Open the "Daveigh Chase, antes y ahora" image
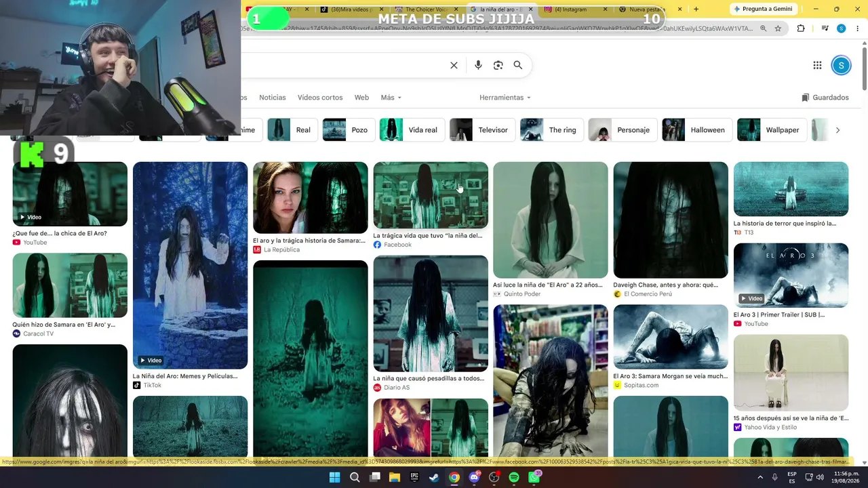This screenshot has height=488, width=868. (x=671, y=220)
